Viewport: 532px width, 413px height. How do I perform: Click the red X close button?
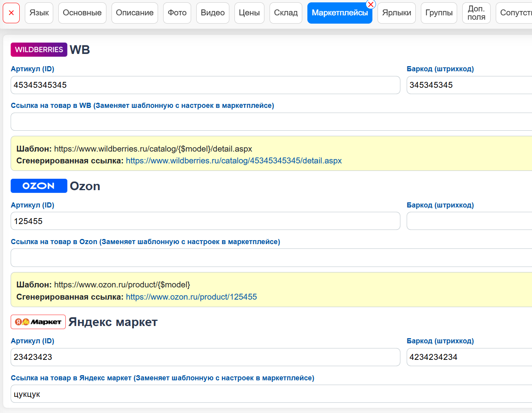click(11, 13)
